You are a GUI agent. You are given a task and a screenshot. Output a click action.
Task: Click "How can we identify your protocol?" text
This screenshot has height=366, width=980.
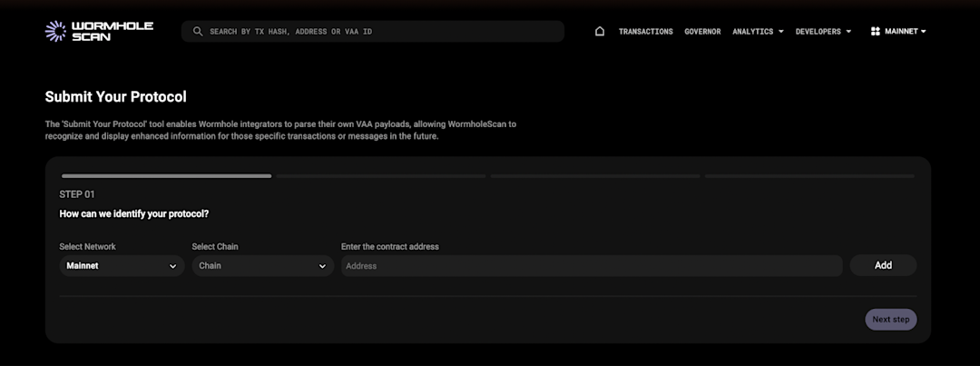(x=133, y=214)
